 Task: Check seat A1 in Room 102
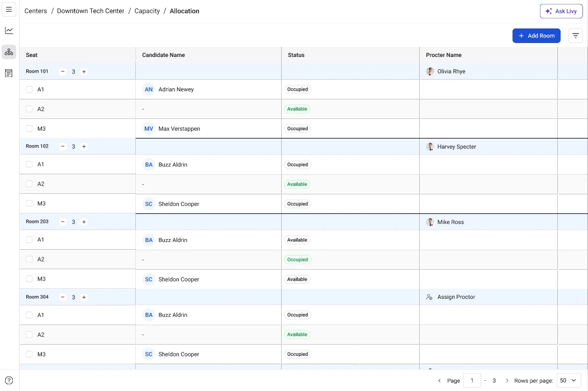click(29, 164)
